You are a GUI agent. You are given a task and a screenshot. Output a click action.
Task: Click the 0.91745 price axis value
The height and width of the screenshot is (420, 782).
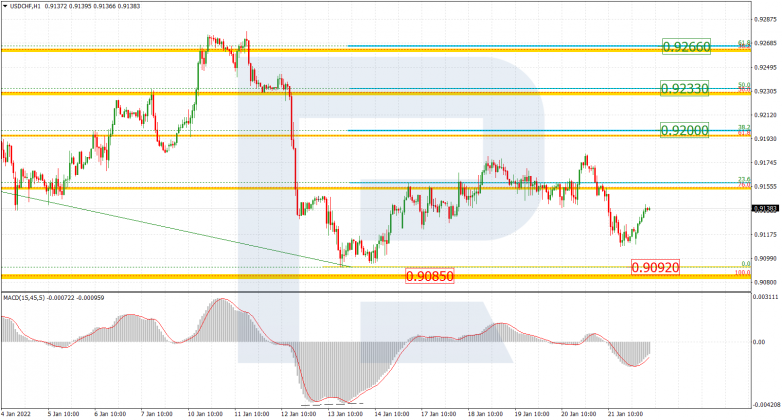point(765,163)
